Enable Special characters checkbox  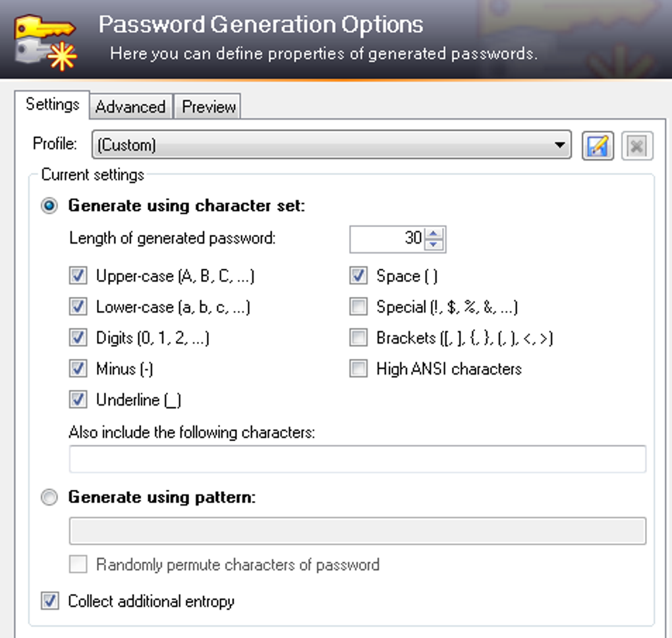[358, 307]
